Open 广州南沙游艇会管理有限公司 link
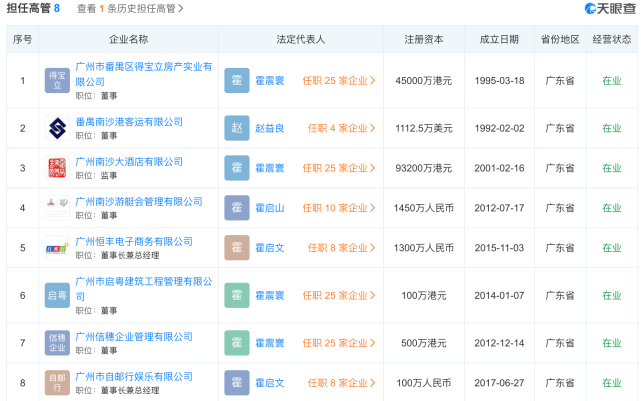Viewport: 641px width, 401px height. pyautogui.click(x=139, y=202)
